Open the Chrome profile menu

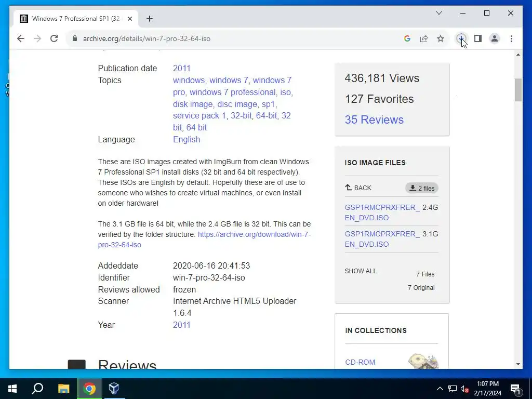[495, 38]
